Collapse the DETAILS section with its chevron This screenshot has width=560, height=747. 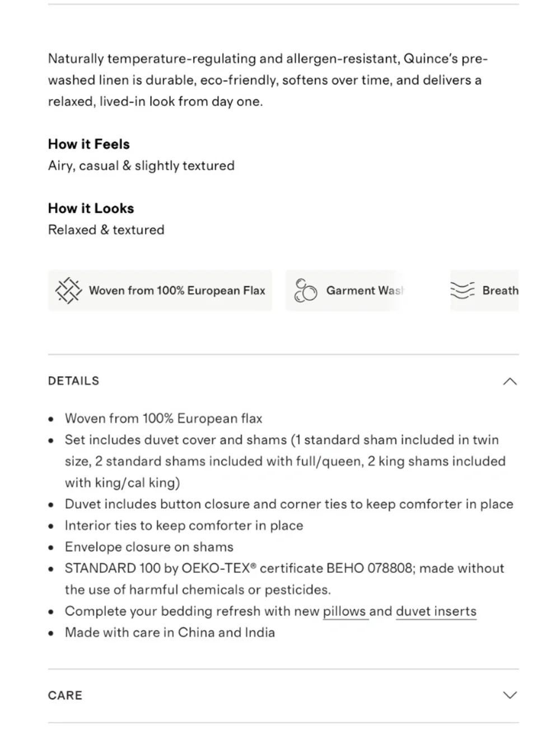point(510,382)
